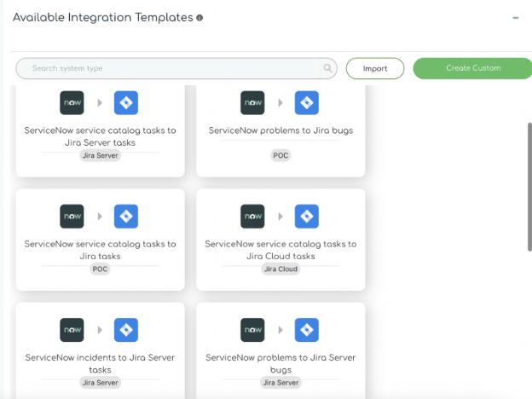
Task: Click Jira icon on catalog tasks to Jira Server tasks card
Action: coord(126,103)
